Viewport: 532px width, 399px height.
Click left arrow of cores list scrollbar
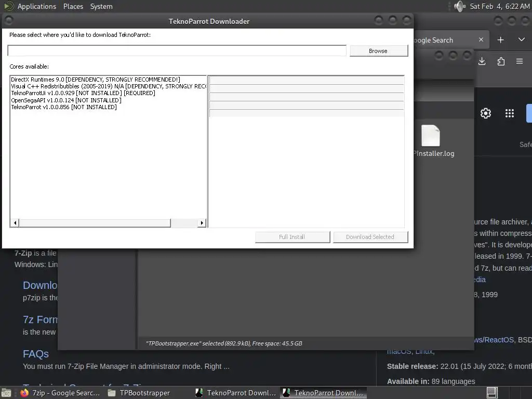pyautogui.click(x=15, y=223)
